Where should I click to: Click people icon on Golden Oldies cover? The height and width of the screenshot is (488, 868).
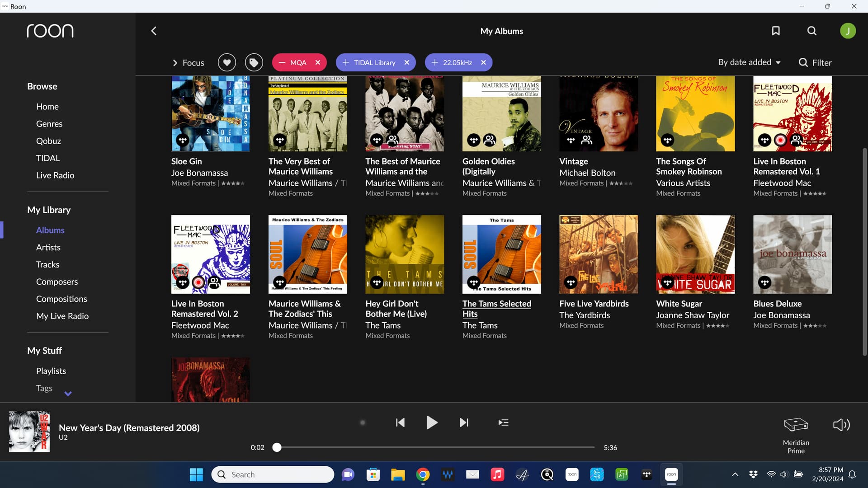click(x=490, y=141)
